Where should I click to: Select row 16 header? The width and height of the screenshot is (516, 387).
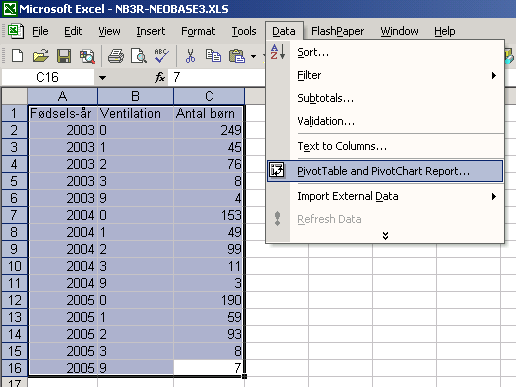pyautogui.click(x=15, y=368)
